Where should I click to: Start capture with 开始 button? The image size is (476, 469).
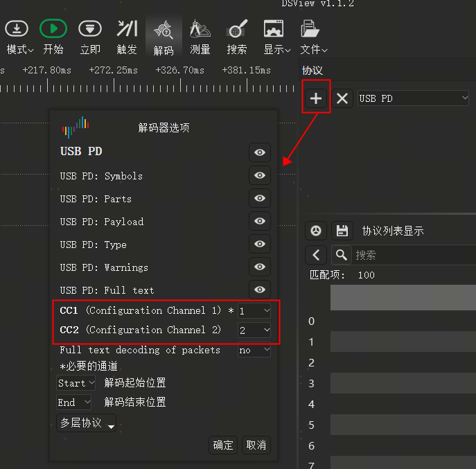click(53, 37)
